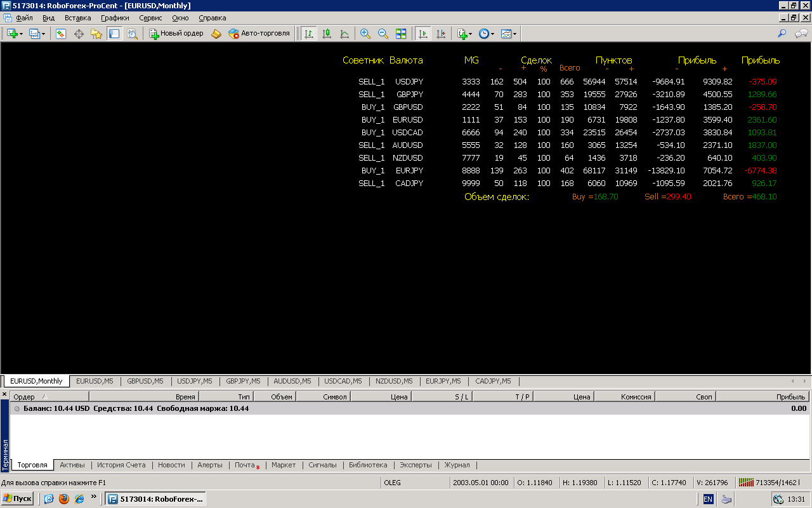Expand the templates dropdown arrow
This screenshot has height=508, width=812.
click(514, 34)
